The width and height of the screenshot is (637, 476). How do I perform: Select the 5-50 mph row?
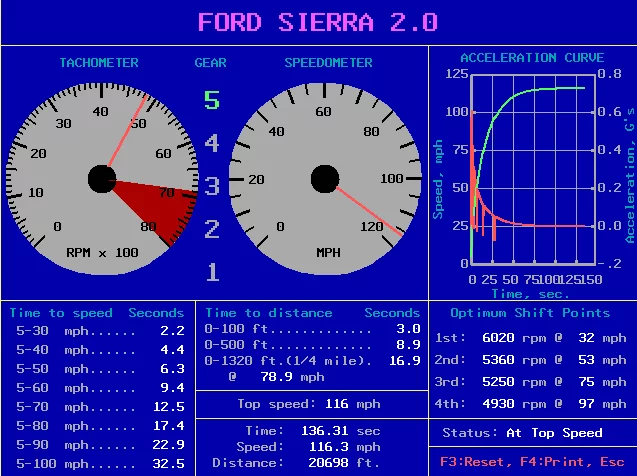coord(100,369)
